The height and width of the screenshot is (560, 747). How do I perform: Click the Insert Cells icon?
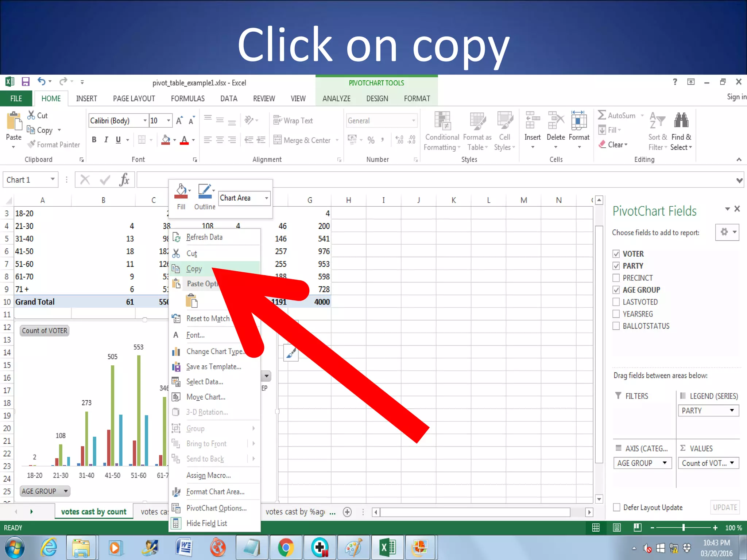point(533,120)
